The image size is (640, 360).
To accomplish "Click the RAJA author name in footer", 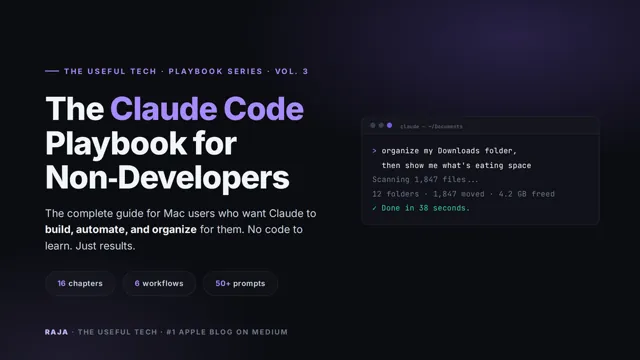I will coord(56,332).
